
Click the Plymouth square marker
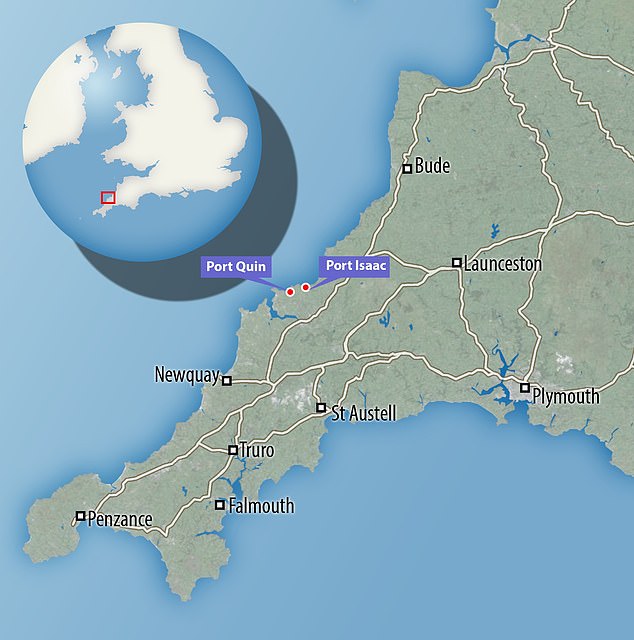(x=525, y=387)
